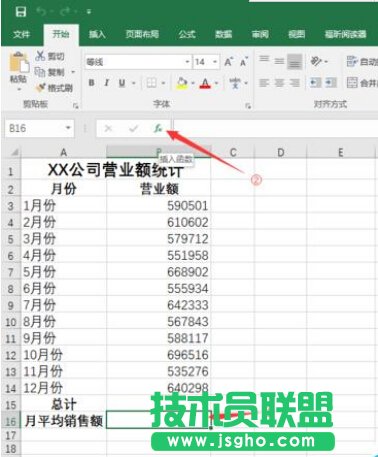
Task: Click the 文 phonetic guide icon
Action: [235, 83]
